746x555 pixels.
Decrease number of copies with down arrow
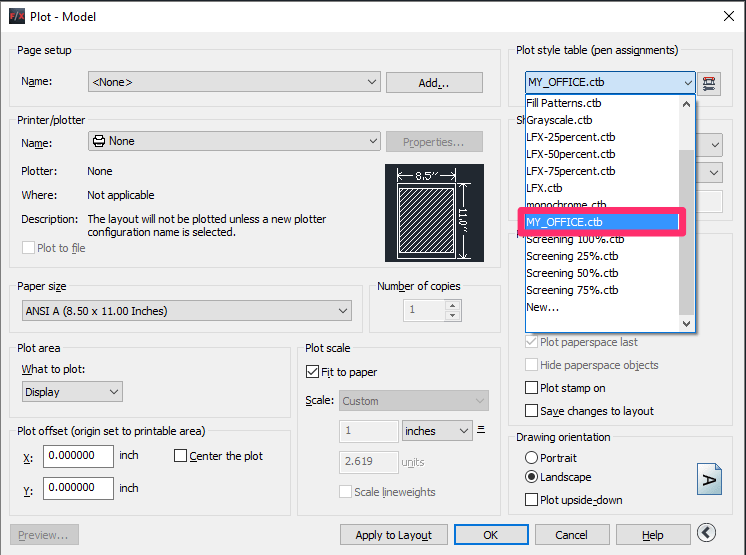coord(453,315)
